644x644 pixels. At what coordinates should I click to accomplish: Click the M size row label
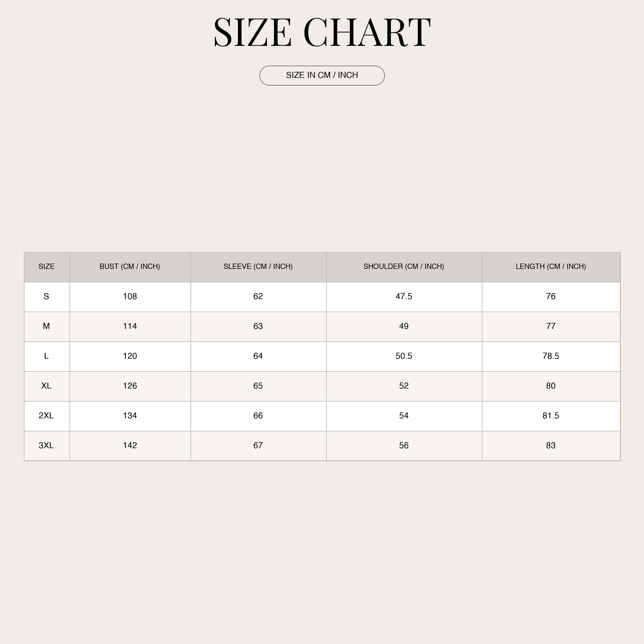coord(46,326)
